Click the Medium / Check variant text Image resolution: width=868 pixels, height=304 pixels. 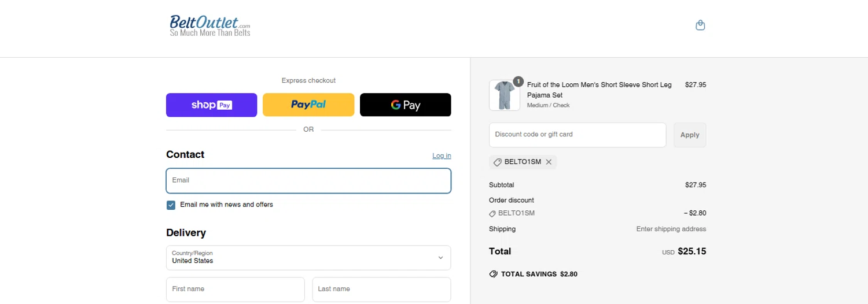point(549,105)
